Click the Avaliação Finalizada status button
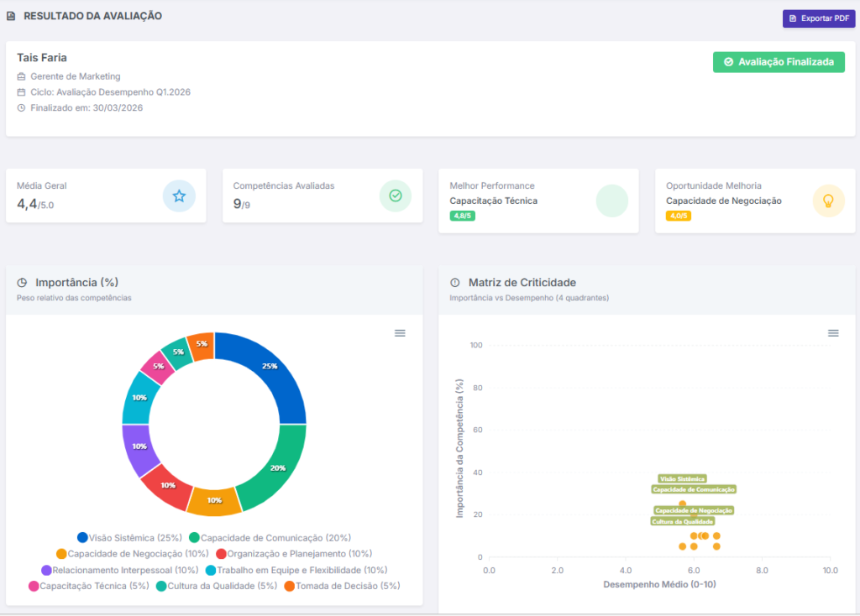This screenshot has width=860, height=616. [779, 62]
